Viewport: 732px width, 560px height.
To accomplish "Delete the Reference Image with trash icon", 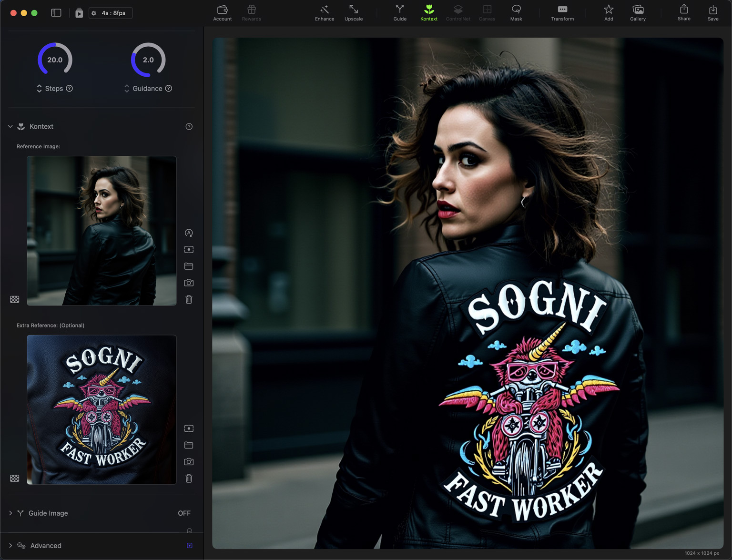I will coord(189,299).
